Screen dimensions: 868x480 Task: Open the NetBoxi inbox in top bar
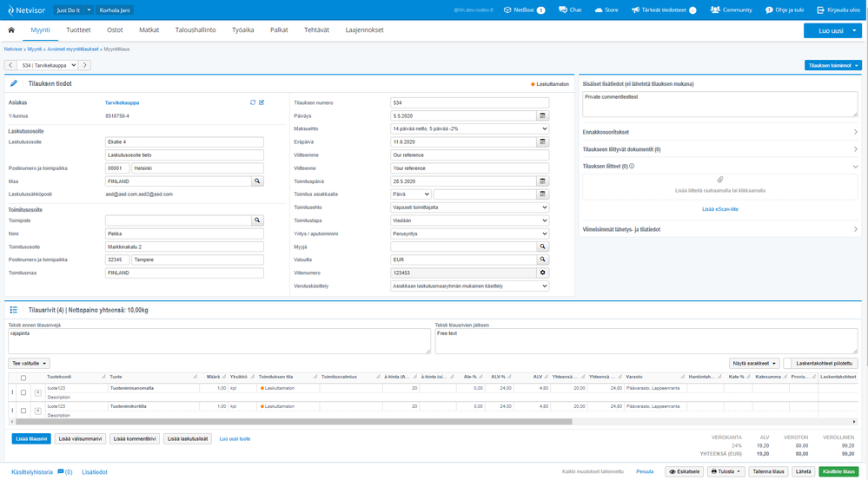525,10
